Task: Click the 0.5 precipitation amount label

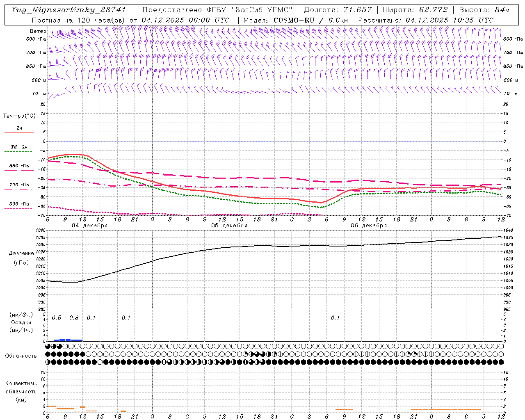Action: [57, 317]
